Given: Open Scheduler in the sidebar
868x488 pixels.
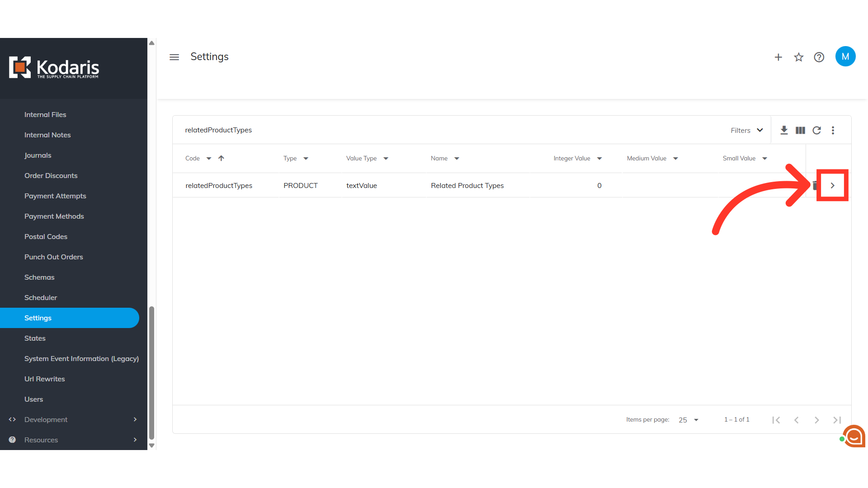Looking at the screenshot, I should click(x=41, y=297).
